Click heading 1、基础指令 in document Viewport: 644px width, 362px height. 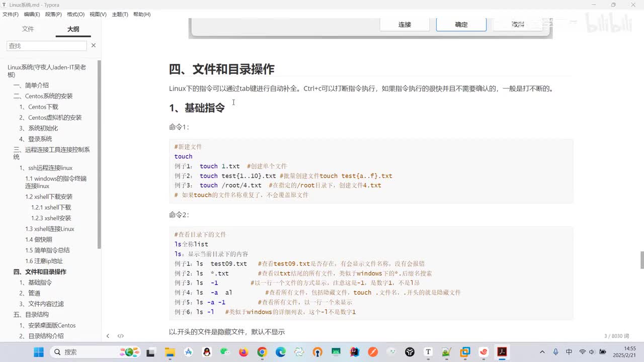[x=197, y=108]
